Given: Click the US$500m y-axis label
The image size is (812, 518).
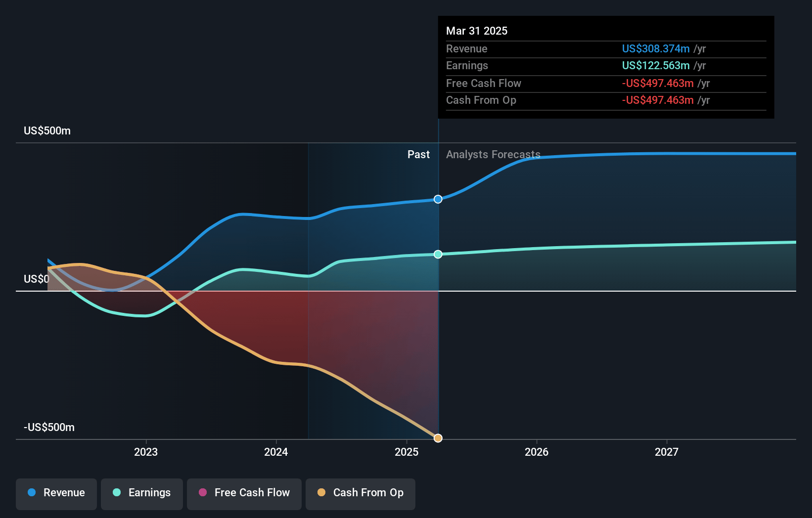Looking at the screenshot, I should tap(47, 131).
